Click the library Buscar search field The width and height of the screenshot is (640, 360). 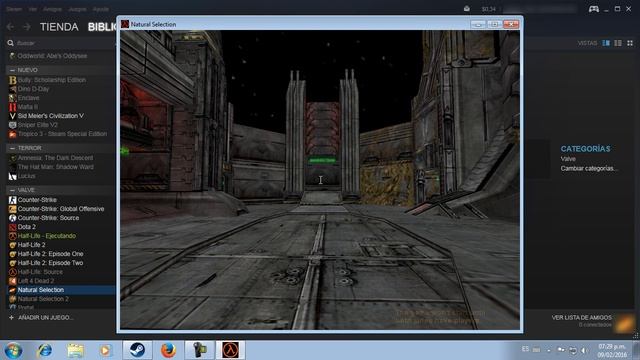[x=61, y=43]
